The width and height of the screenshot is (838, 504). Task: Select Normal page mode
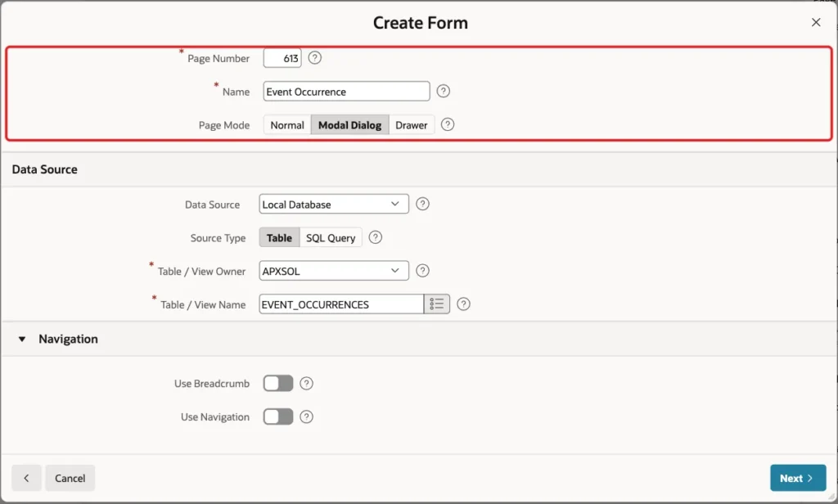click(x=287, y=125)
